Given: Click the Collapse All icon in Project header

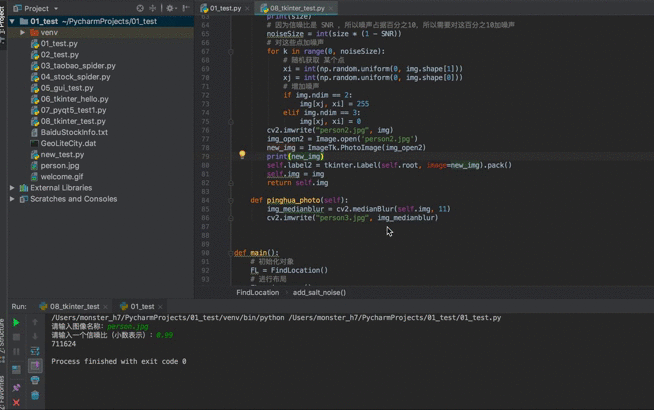Looking at the screenshot, I should tap(153, 8).
